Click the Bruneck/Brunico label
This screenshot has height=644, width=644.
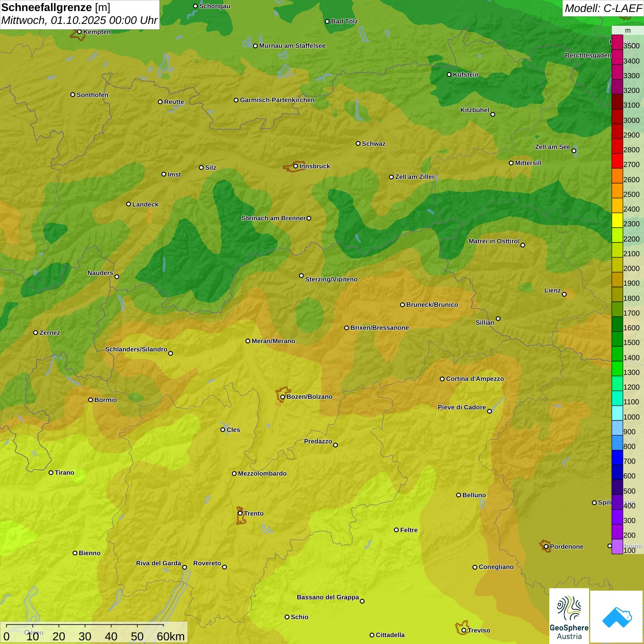[x=432, y=305]
